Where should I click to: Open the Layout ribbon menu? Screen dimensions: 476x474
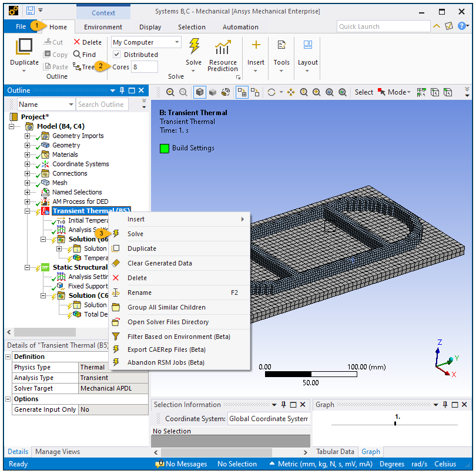pos(307,56)
